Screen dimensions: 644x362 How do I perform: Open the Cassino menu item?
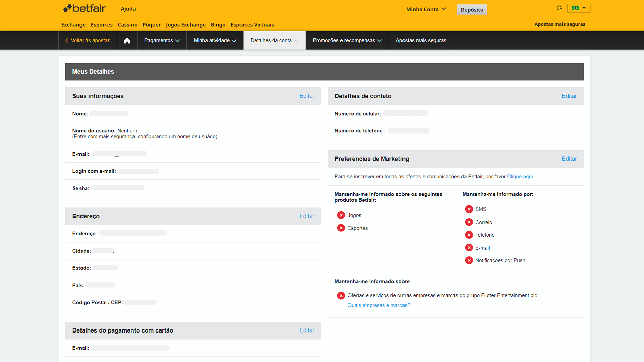(x=127, y=25)
